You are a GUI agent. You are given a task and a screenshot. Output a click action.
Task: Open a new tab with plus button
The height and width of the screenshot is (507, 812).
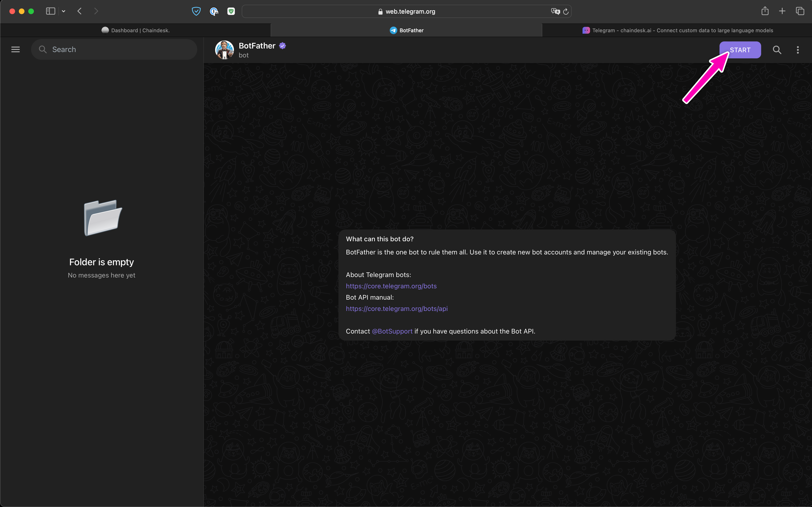[782, 11]
